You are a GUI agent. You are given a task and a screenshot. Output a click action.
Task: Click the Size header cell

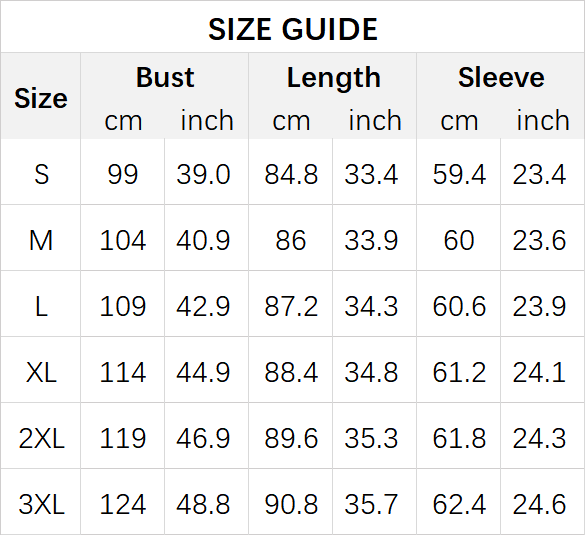tap(41, 98)
